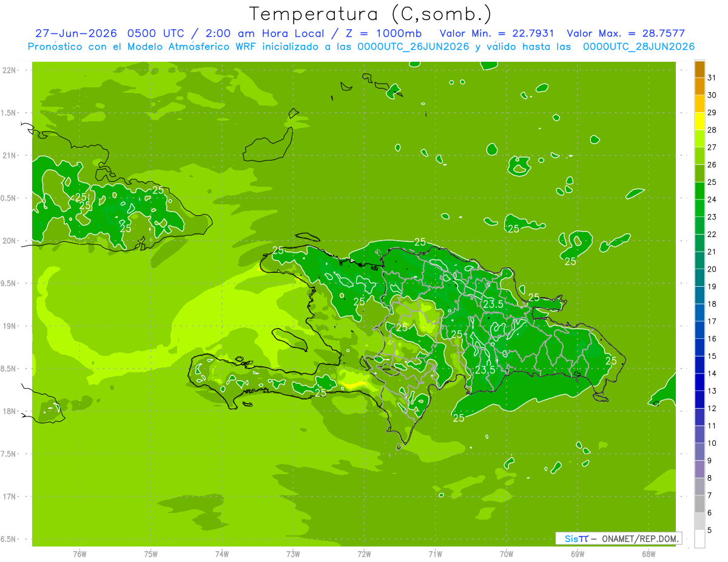Click the '69W' longitude axis label
728x562 pixels.
[578, 554]
